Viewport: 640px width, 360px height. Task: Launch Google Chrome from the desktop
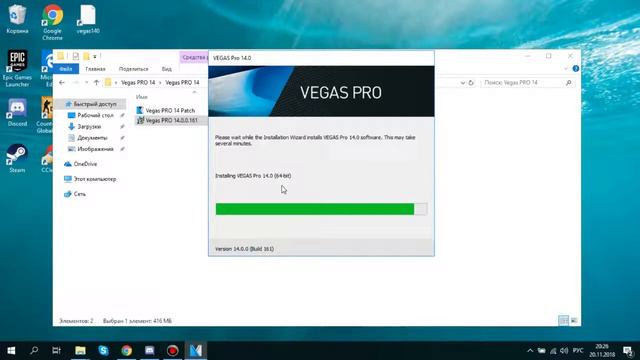click(52, 22)
